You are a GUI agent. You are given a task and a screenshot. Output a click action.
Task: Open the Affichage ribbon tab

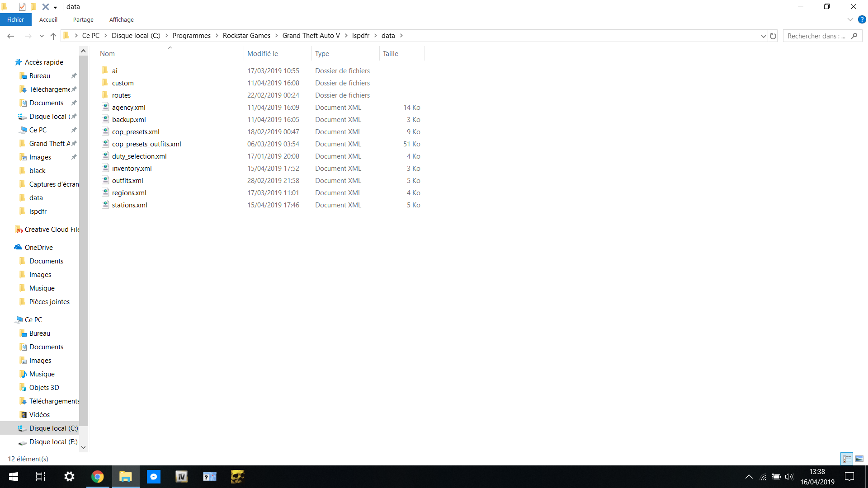(121, 19)
